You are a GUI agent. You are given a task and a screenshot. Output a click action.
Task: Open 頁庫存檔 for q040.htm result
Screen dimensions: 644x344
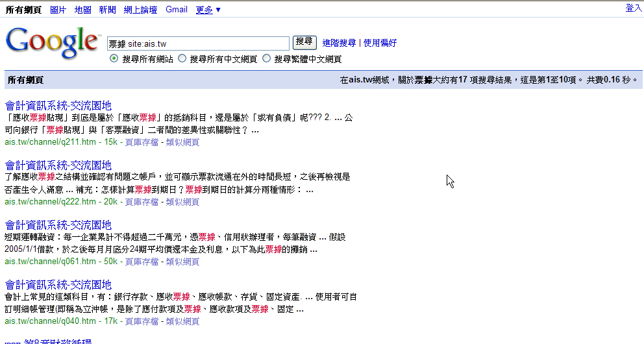click(142, 321)
